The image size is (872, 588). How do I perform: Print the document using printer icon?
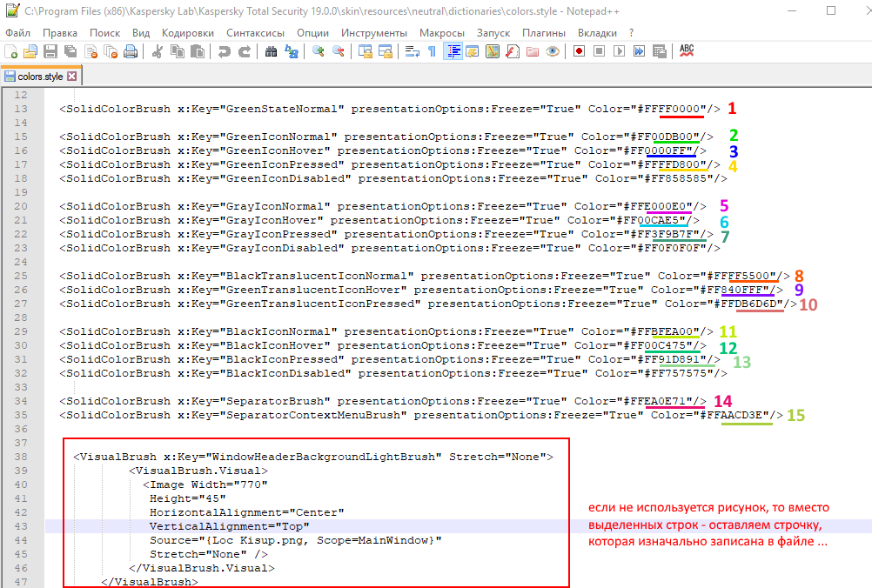(131, 51)
